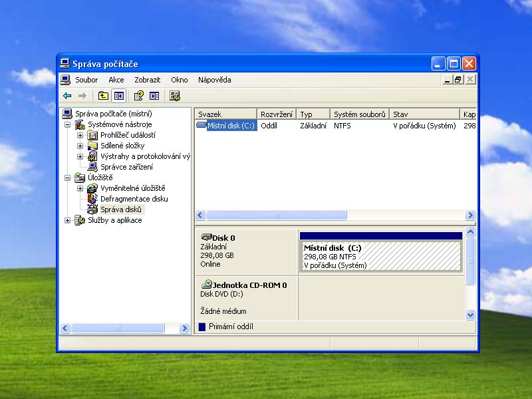Collapse the Úložiště tree node
The width and height of the screenshot is (532, 399).
(67, 178)
